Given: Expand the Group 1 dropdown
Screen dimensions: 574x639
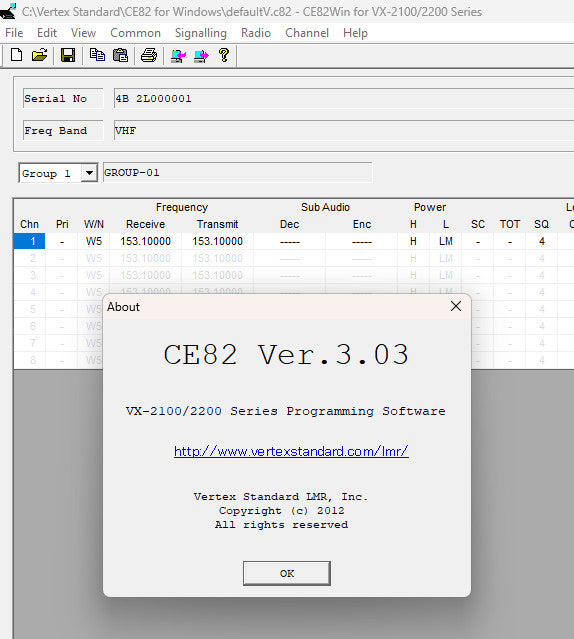Looking at the screenshot, I should (89, 173).
